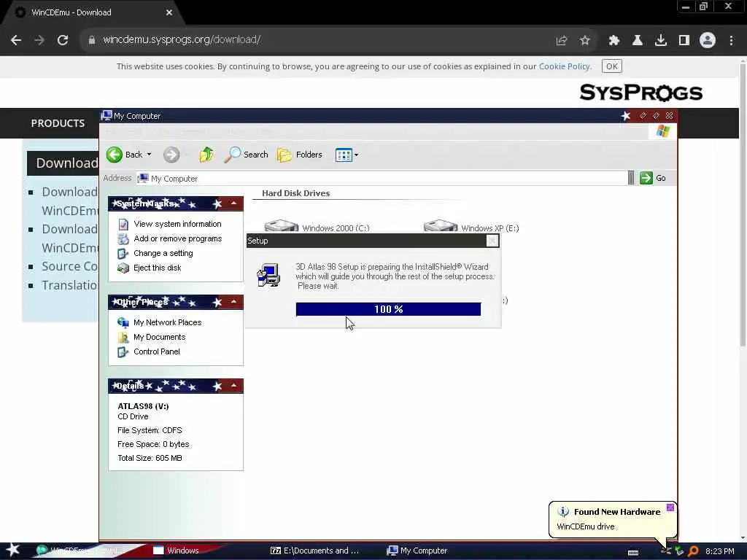Open Search in My Computer toolbar
This screenshot has height=560, width=747.
pos(246,155)
